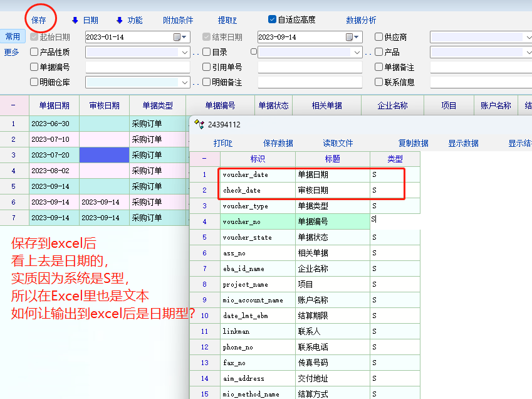Click the minus icon in main grid header

(13, 105)
